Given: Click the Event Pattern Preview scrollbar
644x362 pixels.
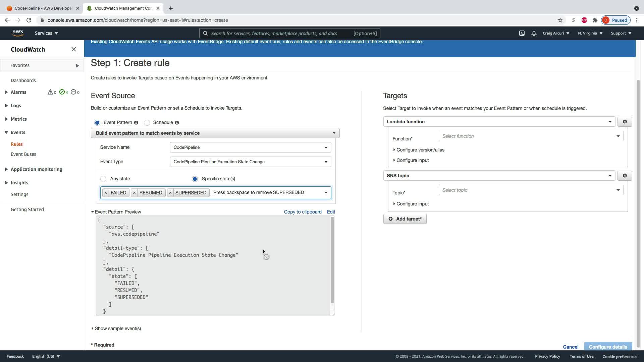Looking at the screenshot, I should click(x=332, y=260).
